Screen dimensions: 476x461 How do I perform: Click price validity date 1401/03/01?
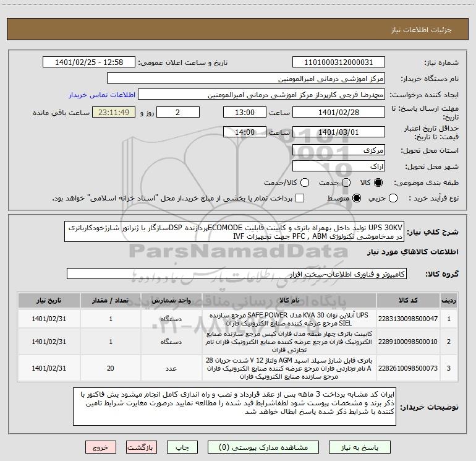(339, 132)
